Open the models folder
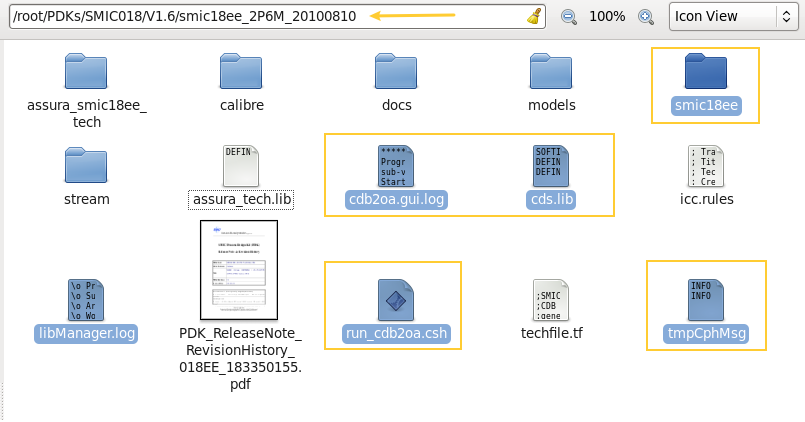 pos(551,72)
